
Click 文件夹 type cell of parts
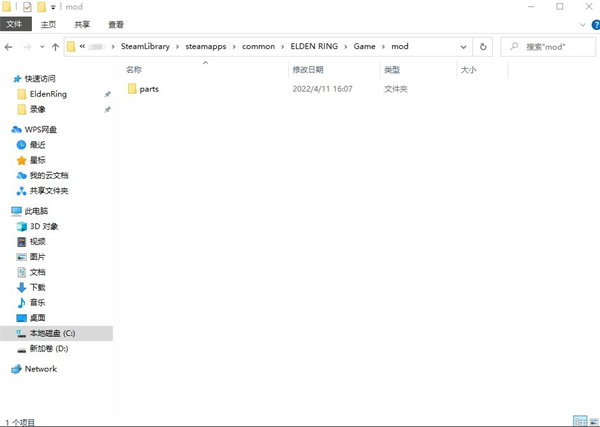pyautogui.click(x=396, y=89)
